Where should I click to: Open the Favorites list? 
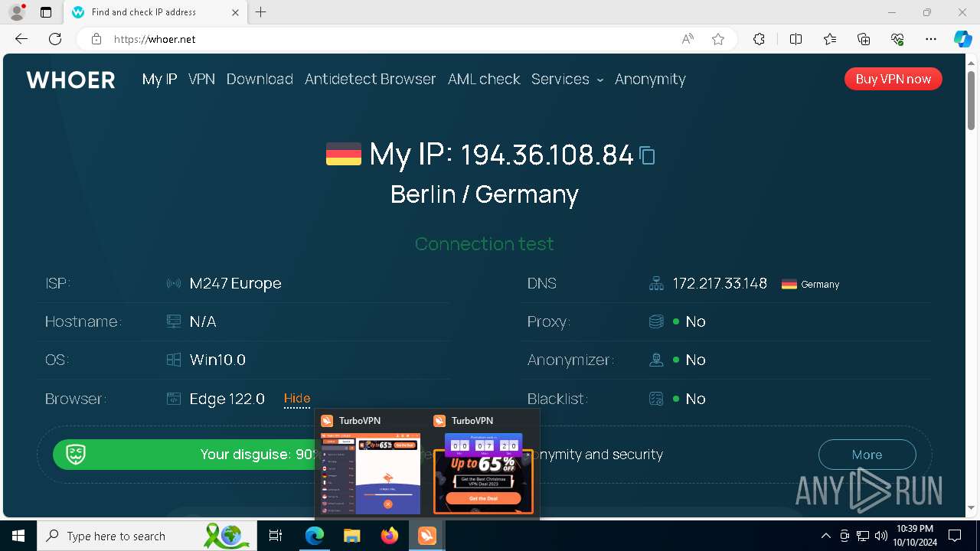click(830, 39)
